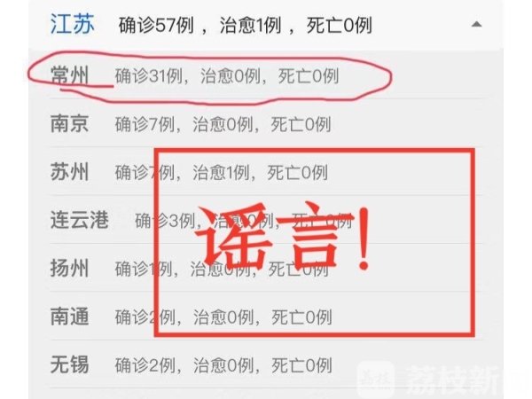Click 苏州's 治愈1例 recovered text
Image resolution: width=532 pixels, height=399 pixels.
(x=221, y=172)
